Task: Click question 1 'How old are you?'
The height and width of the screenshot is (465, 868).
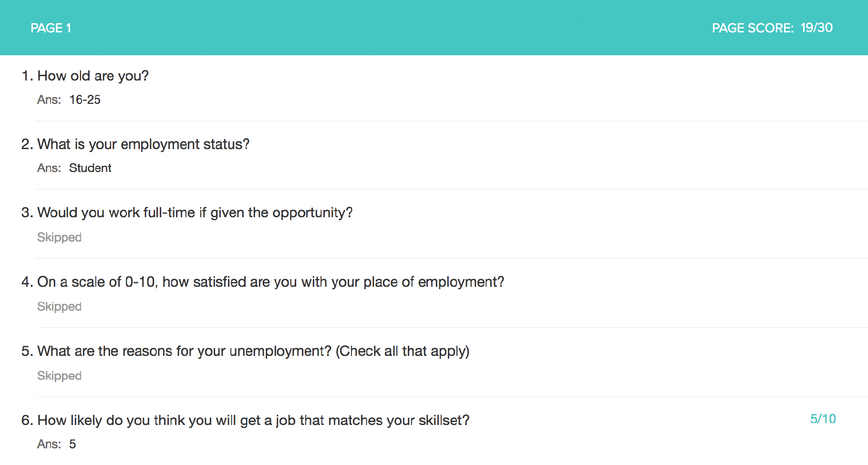Action: pyautogui.click(x=93, y=76)
